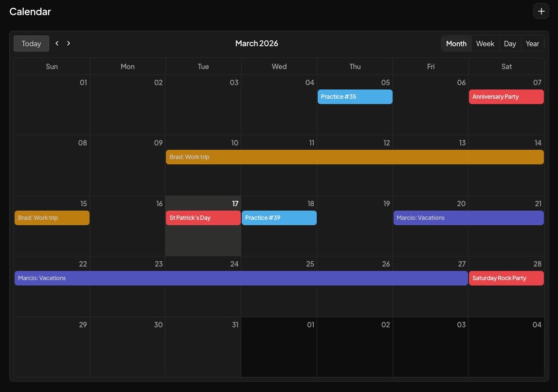
Task: Click the right arrow to go to April
Action: pos(68,43)
